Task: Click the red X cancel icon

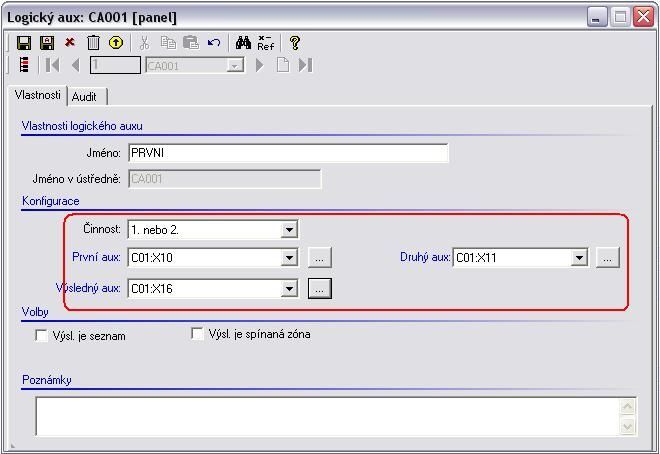Action: pyautogui.click(x=70, y=43)
